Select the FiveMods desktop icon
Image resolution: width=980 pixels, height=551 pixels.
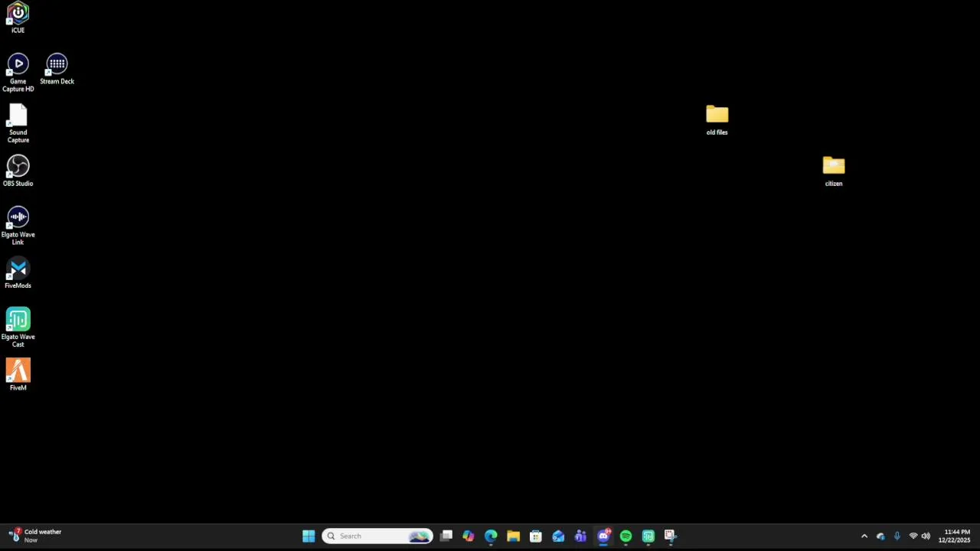pos(18,274)
